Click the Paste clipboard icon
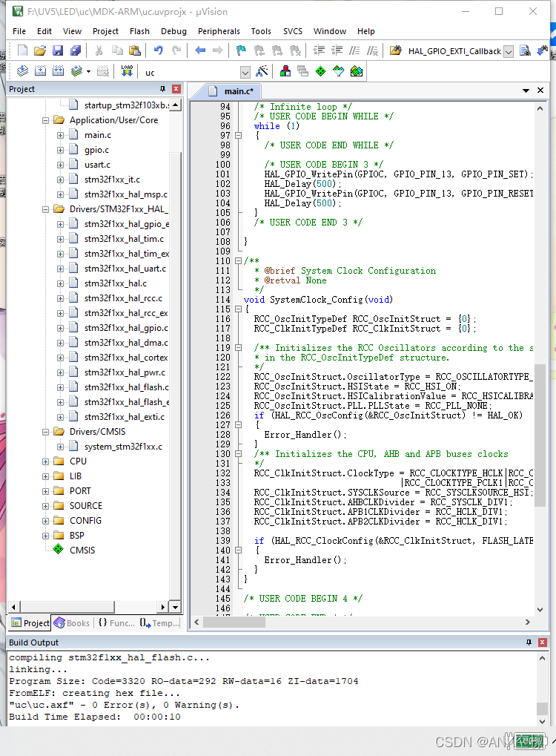 (135, 50)
